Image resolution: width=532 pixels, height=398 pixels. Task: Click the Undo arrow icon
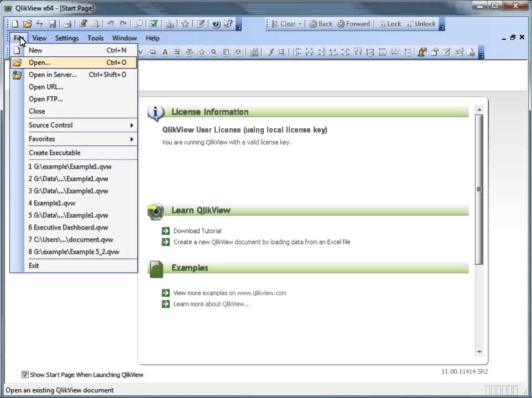pos(111,24)
